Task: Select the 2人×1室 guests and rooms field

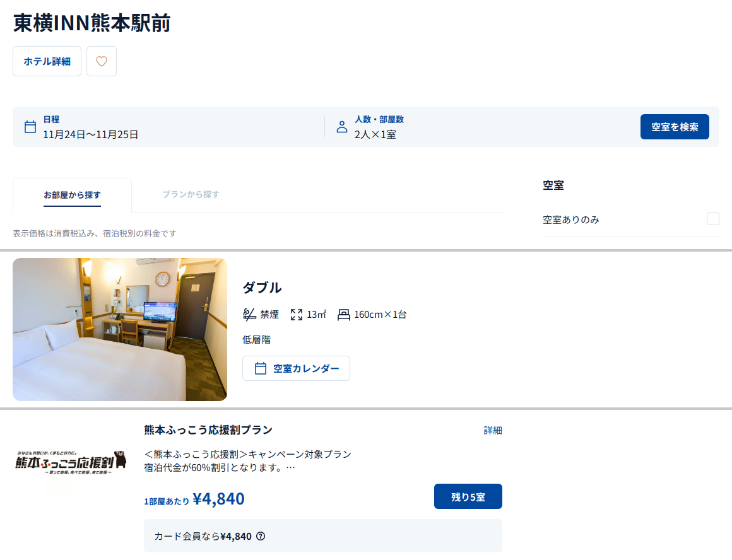Action: (x=375, y=134)
